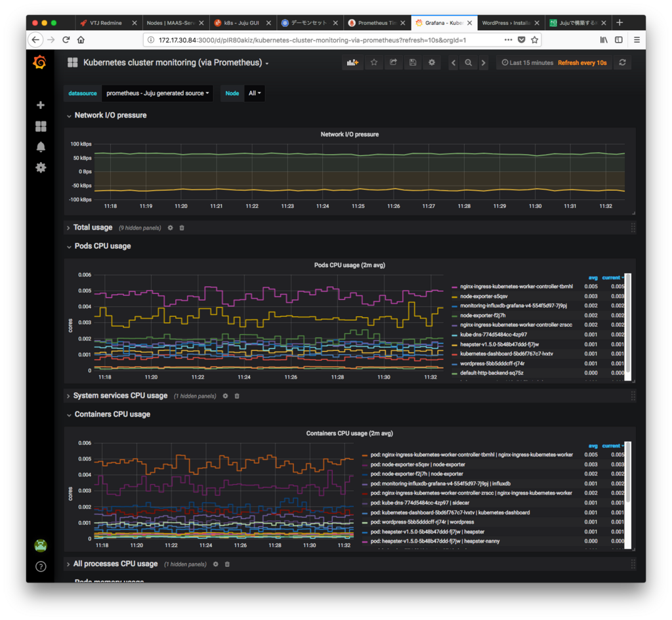Image resolution: width=672 pixels, height=620 pixels.
Task: Save the page to Pocket
Action: click(x=521, y=40)
